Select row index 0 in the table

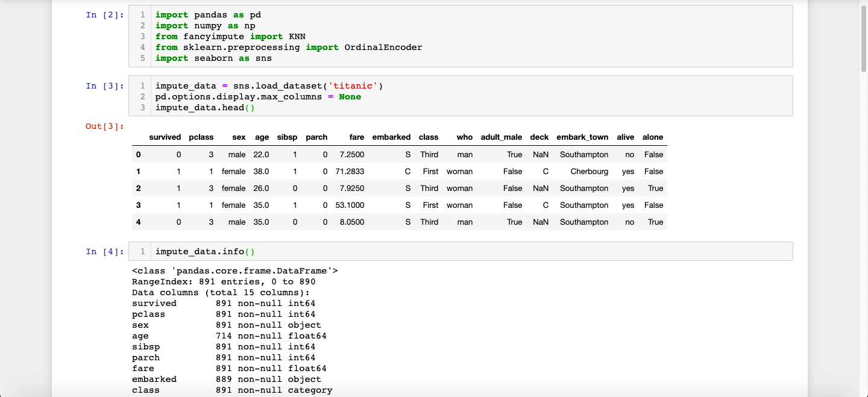pyautogui.click(x=139, y=154)
